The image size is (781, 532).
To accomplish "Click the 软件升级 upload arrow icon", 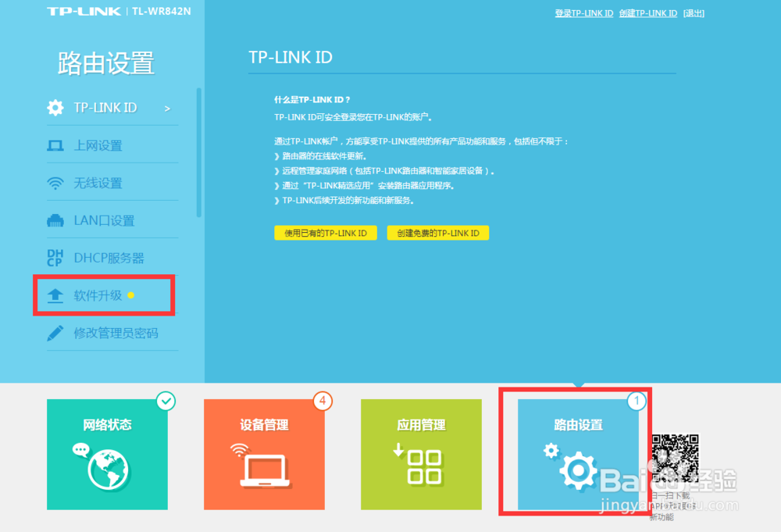I will [55, 295].
